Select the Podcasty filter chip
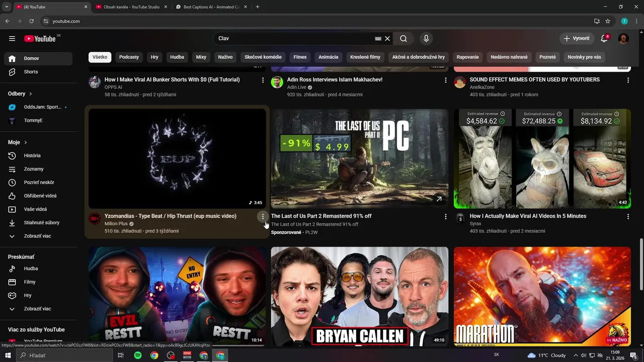This screenshot has width=644, height=362. tap(129, 57)
